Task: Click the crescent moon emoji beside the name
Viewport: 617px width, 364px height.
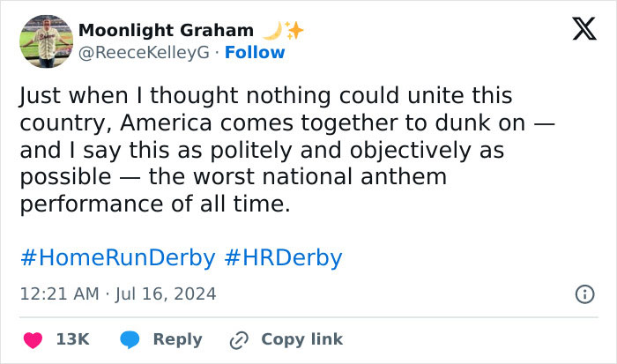Action: pyautogui.click(x=271, y=31)
